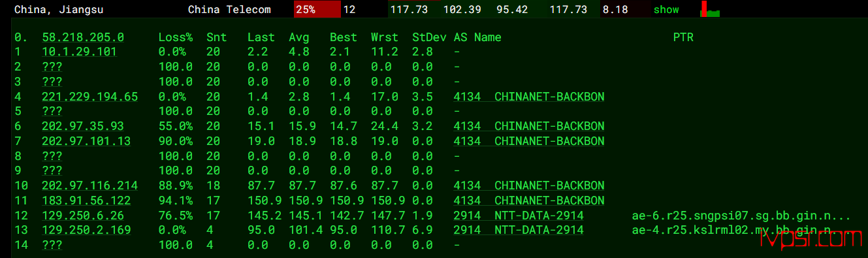Click the Avg column header
The width and height of the screenshot is (868, 258).
click(299, 37)
